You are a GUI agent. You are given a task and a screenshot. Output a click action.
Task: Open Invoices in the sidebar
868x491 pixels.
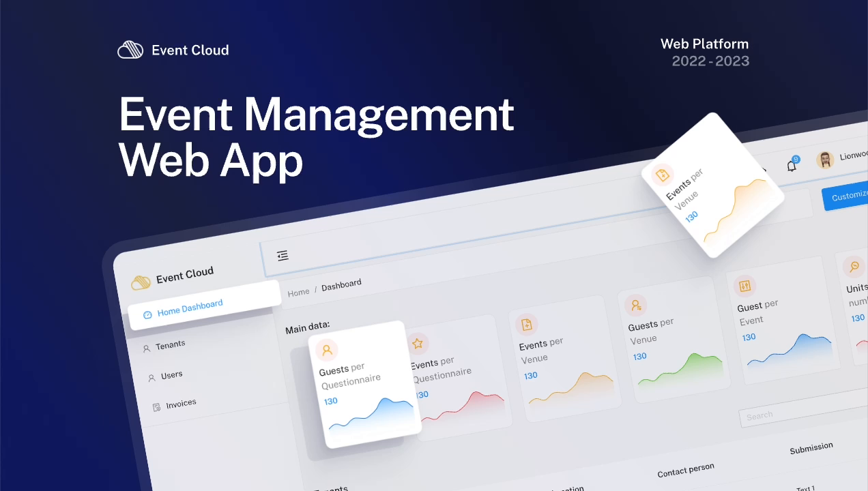click(x=181, y=404)
